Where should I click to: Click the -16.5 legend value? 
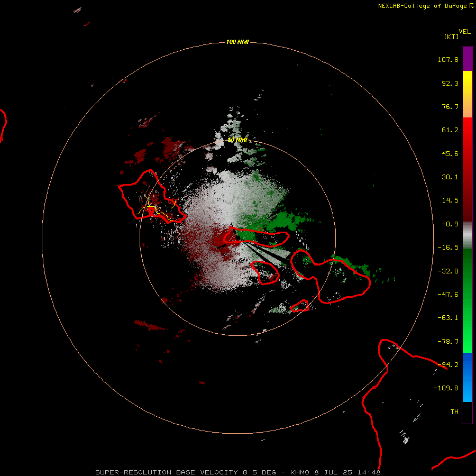(x=448, y=248)
